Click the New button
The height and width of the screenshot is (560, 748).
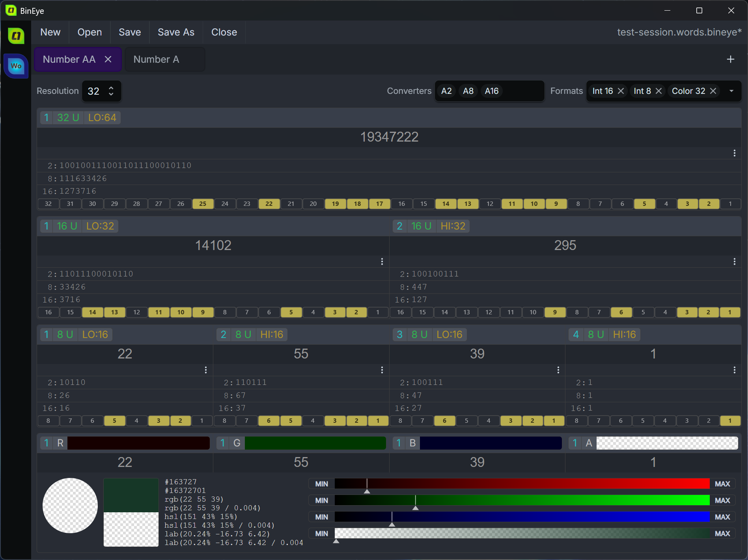pyautogui.click(x=50, y=32)
